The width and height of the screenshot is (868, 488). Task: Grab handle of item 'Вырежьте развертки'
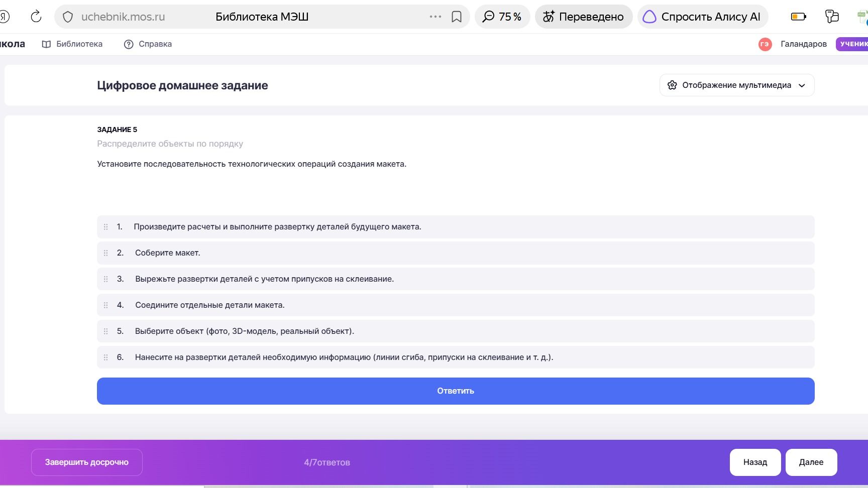[x=105, y=279]
